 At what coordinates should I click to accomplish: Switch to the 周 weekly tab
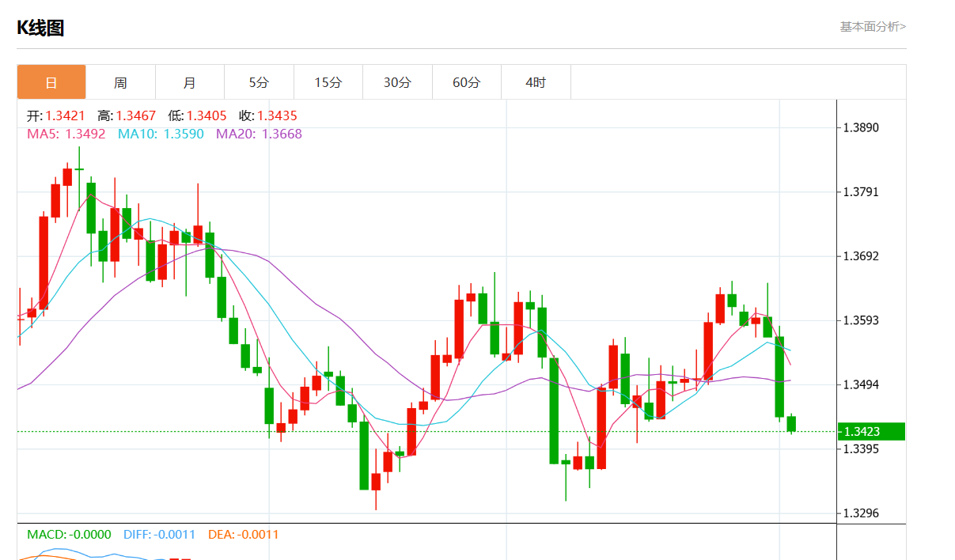(120, 82)
